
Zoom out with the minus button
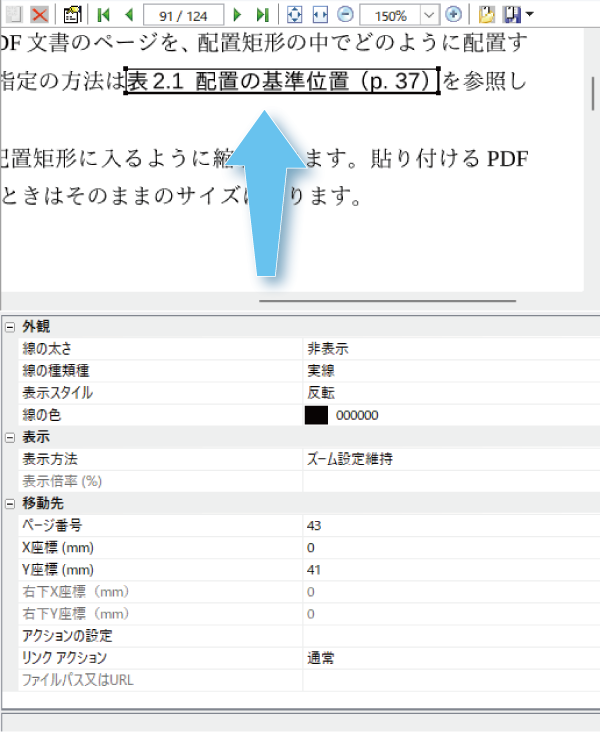pyautogui.click(x=344, y=14)
